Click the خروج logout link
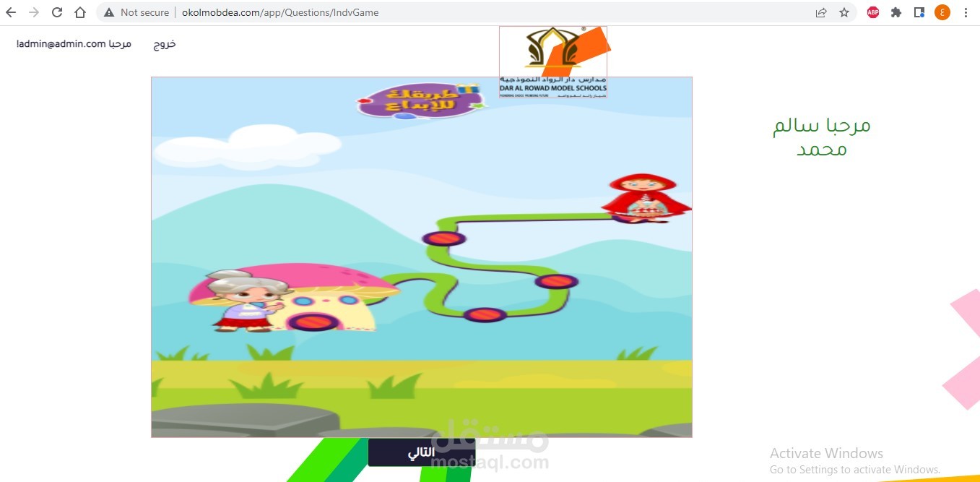 (x=165, y=44)
